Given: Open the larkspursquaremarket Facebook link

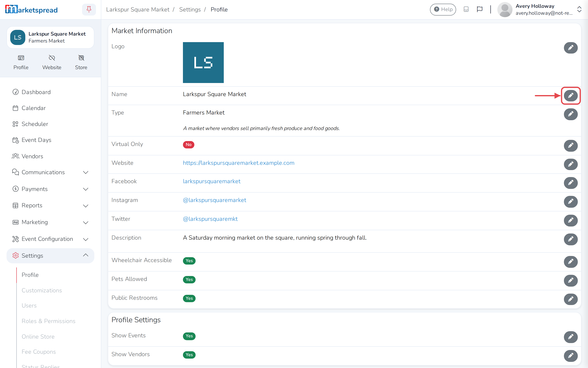Looking at the screenshot, I should [211, 181].
